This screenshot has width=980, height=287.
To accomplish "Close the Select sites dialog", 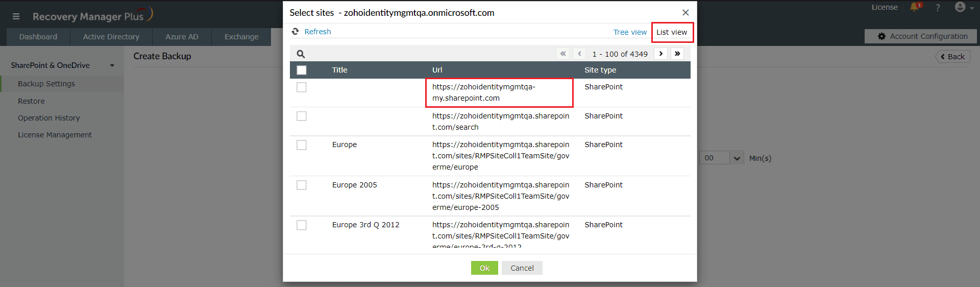I will 685,13.
